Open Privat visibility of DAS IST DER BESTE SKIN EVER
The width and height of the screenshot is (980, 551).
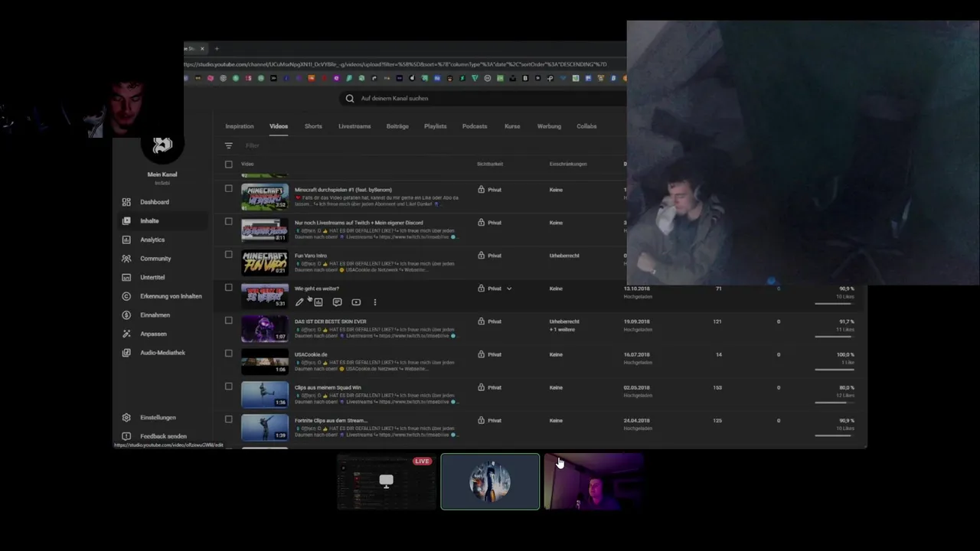point(494,321)
